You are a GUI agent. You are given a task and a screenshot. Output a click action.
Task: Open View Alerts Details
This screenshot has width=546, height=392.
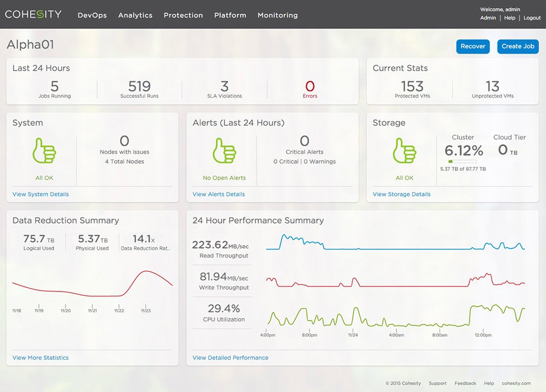[x=219, y=194]
